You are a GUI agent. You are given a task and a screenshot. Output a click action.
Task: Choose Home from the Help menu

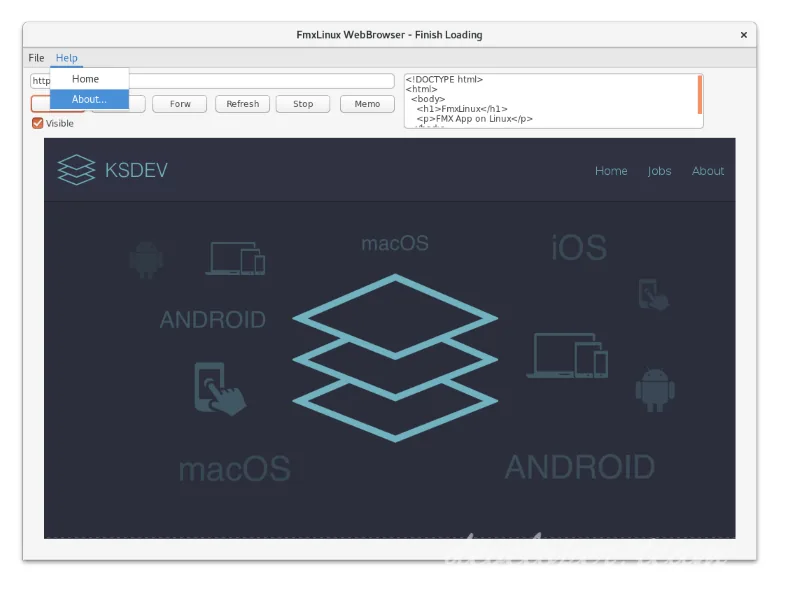click(89, 79)
